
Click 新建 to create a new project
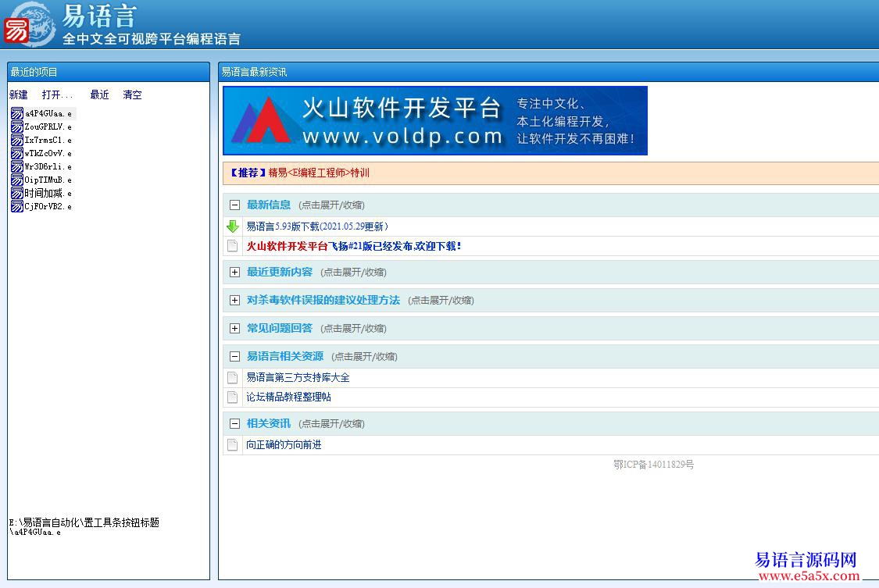click(x=19, y=95)
